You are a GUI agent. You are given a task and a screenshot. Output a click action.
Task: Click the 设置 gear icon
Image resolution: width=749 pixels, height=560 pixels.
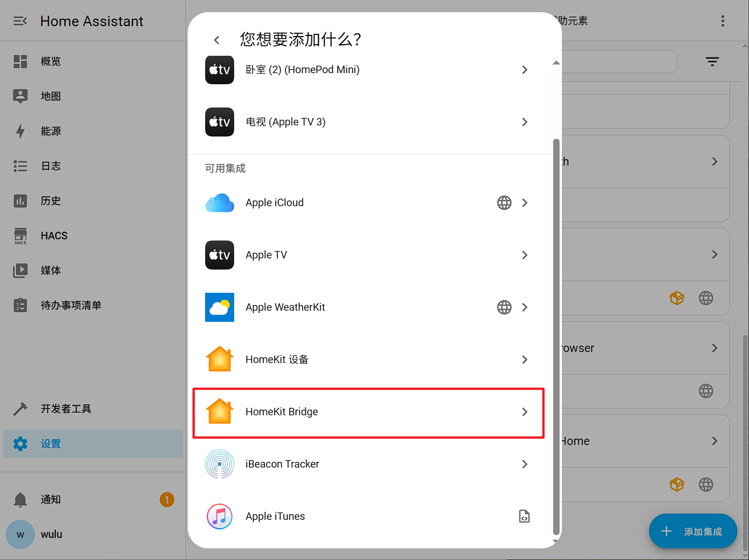[x=20, y=444]
